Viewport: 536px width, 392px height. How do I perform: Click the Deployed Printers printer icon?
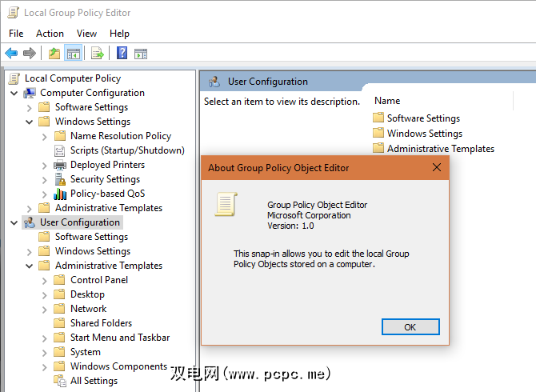(60, 165)
